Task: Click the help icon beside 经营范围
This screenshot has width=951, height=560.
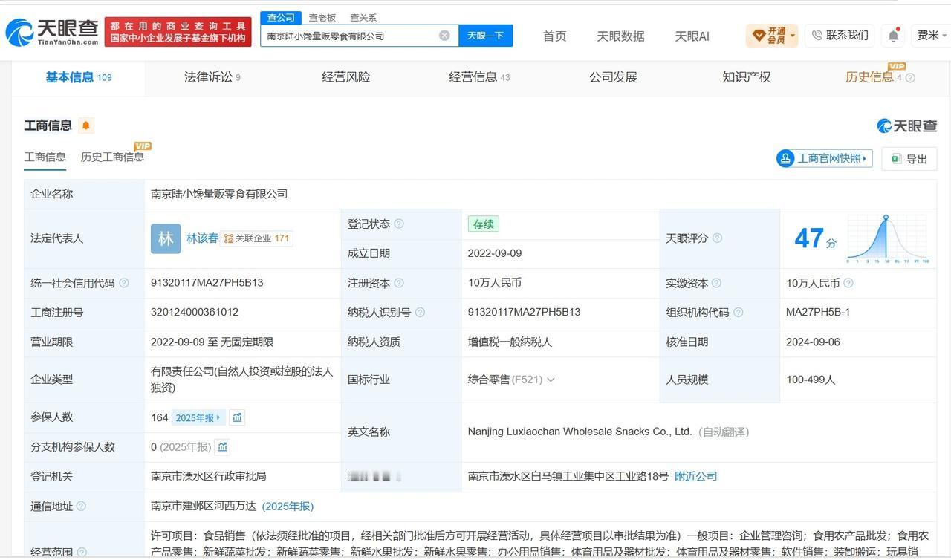Action: coord(82,552)
